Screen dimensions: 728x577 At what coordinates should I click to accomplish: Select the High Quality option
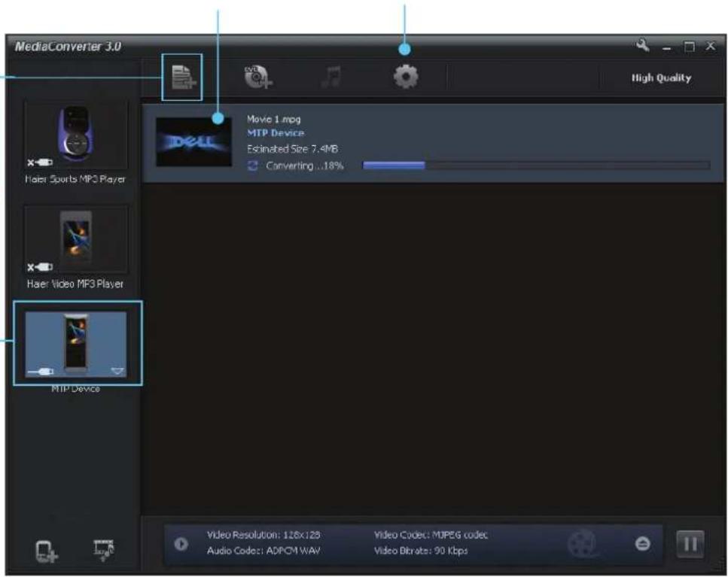click(x=661, y=78)
